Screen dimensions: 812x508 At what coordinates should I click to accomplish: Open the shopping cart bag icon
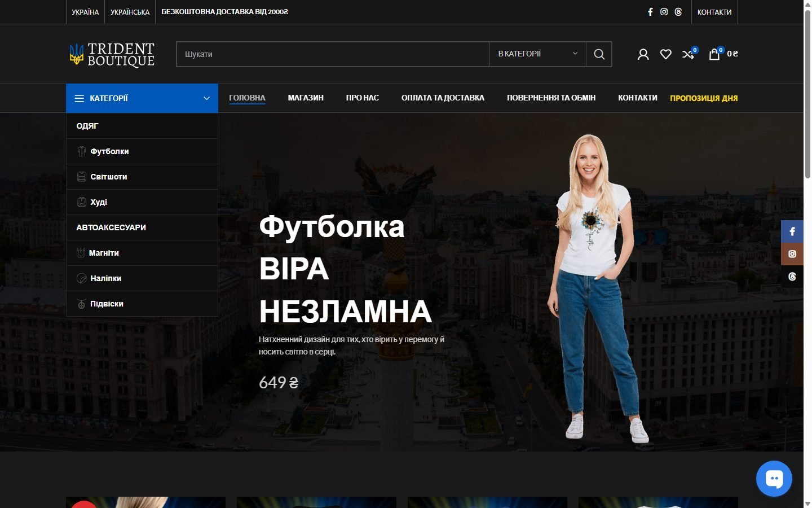tap(714, 54)
